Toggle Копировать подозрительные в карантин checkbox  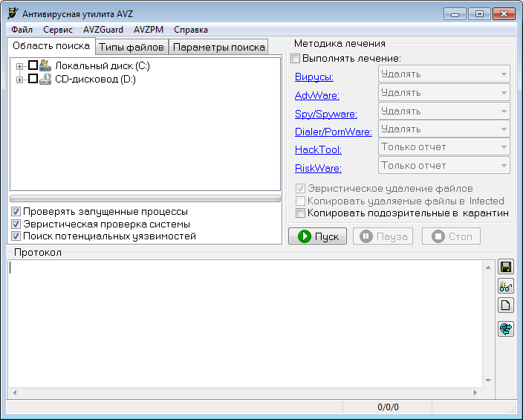coord(301,213)
